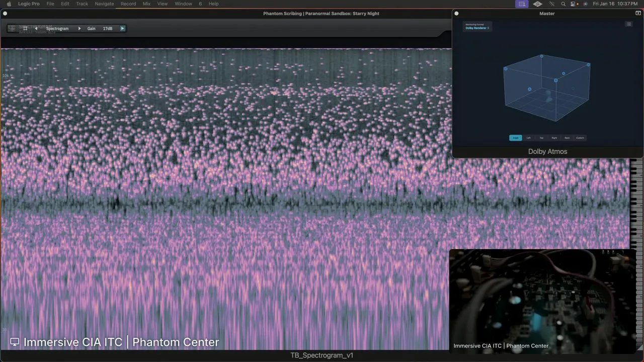Go to previous view with left arrow

(36, 29)
